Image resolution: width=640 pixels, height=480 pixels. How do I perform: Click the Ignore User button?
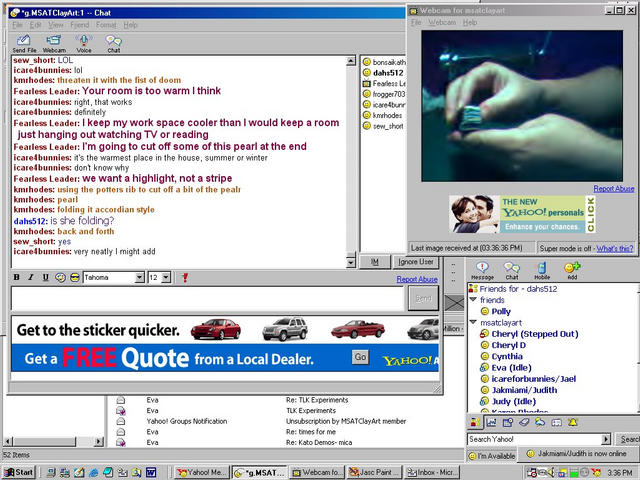(x=416, y=262)
